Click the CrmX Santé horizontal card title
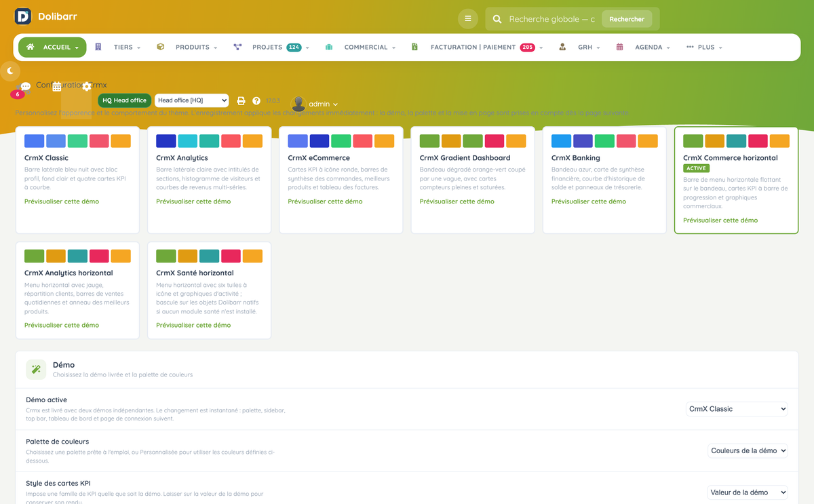Image resolution: width=814 pixels, height=504 pixels. coord(193,273)
